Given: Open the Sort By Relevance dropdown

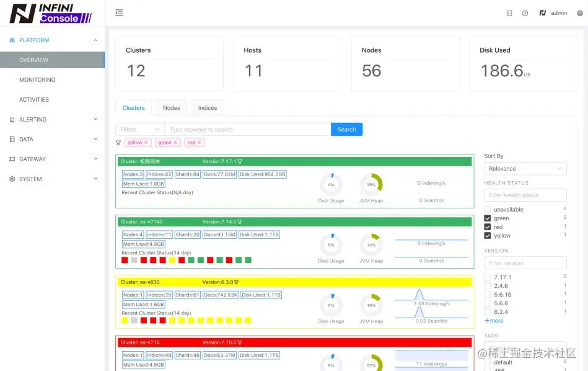Looking at the screenshot, I should coord(525,169).
